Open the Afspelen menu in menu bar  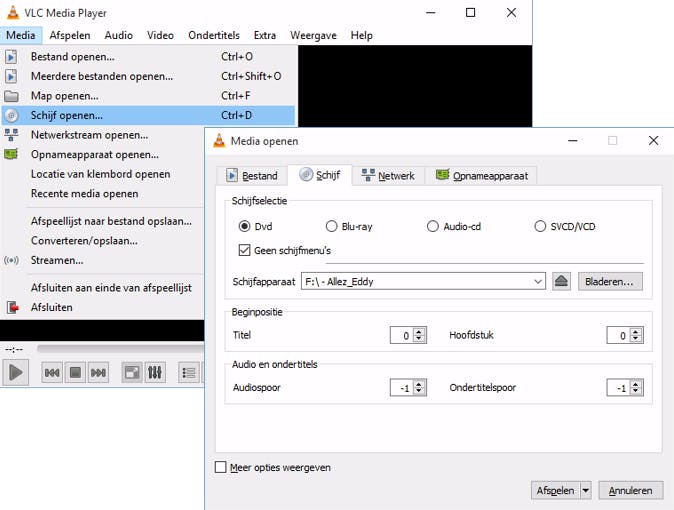[x=70, y=35]
